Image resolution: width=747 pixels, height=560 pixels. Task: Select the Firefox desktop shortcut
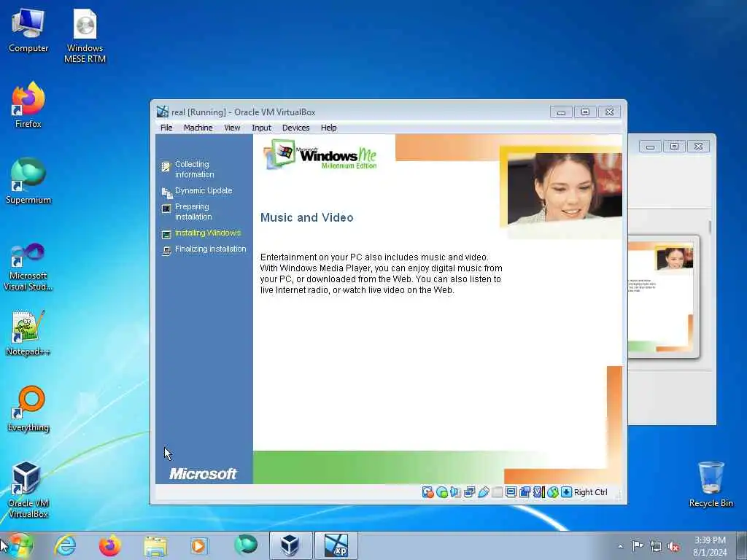click(28, 105)
